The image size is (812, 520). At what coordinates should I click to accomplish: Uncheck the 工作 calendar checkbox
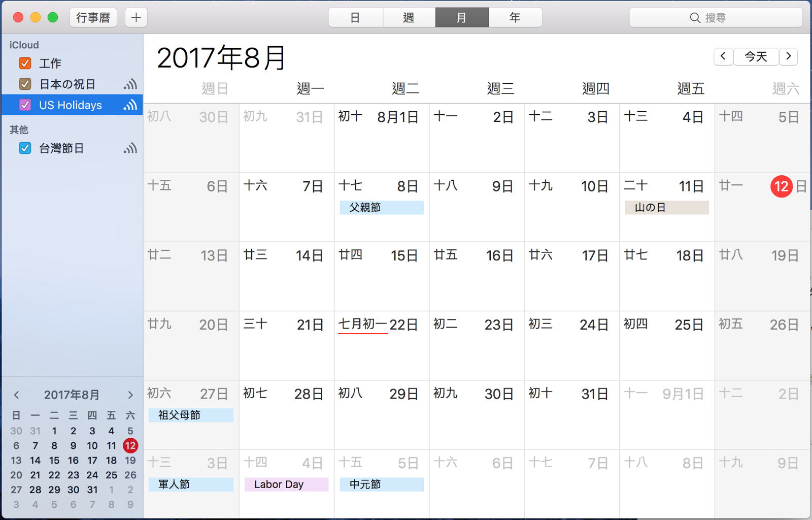(25, 63)
